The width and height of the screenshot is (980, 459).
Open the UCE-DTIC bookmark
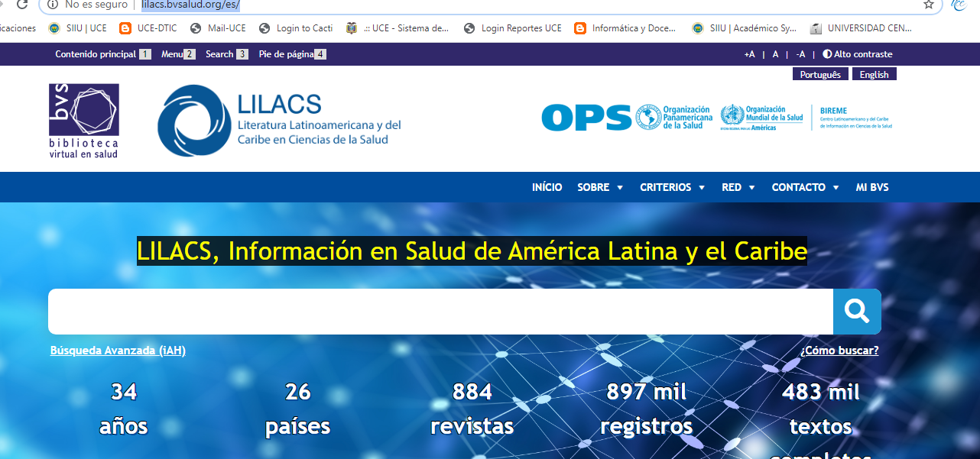click(x=148, y=28)
